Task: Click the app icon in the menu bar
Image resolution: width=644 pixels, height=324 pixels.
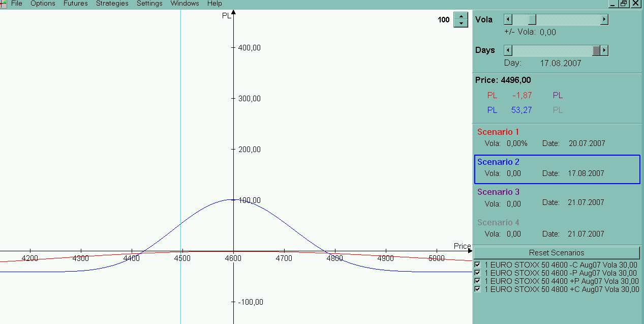Action: [x=3, y=4]
